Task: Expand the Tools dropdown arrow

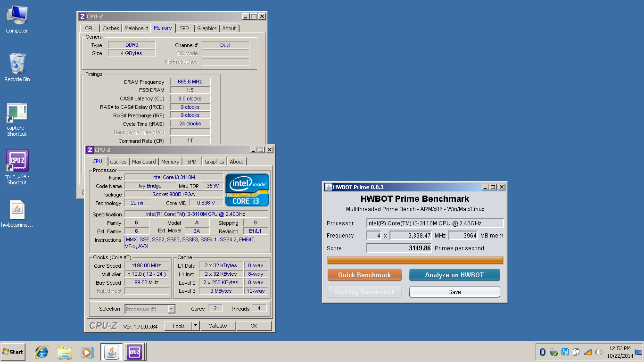Action: click(196, 326)
